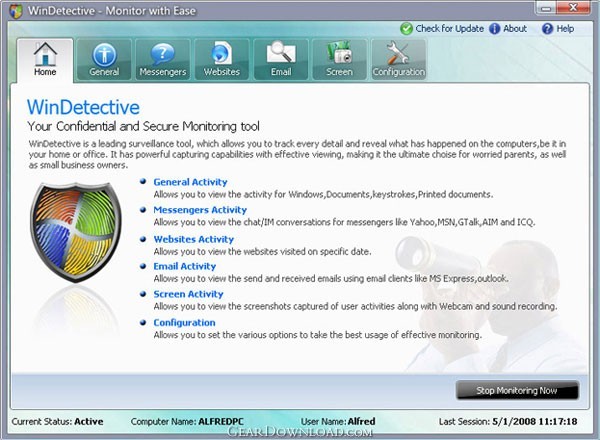Image resolution: width=600 pixels, height=440 pixels.
Task: Open the Configuration tab
Action: pyautogui.click(x=399, y=60)
